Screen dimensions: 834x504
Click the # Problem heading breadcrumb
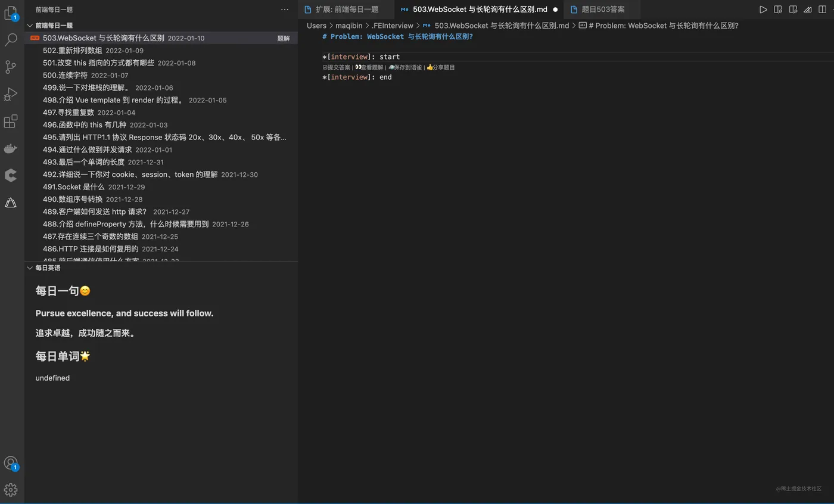tap(658, 26)
